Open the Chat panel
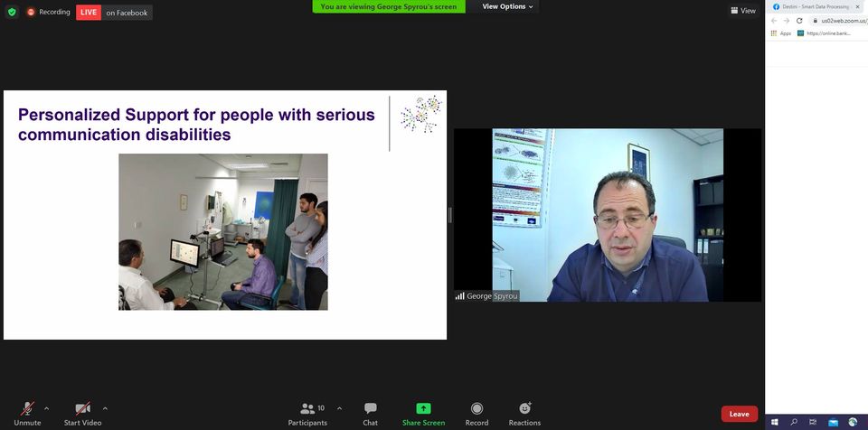The image size is (868, 430). coord(371,414)
